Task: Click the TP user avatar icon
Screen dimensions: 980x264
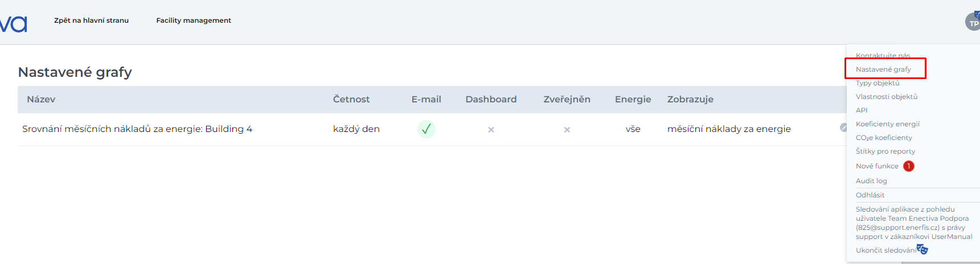Action: pyautogui.click(x=973, y=23)
